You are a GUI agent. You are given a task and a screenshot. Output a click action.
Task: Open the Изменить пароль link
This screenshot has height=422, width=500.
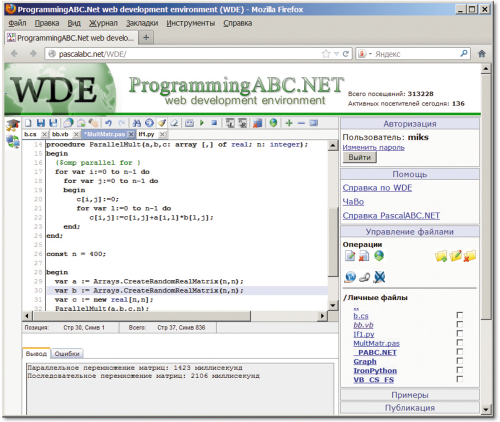click(x=373, y=147)
